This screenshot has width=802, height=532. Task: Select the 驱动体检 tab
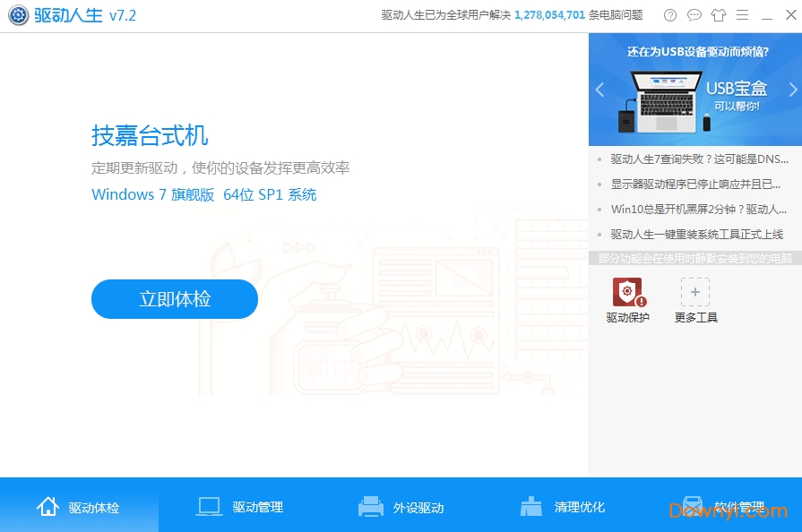point(79,507)
